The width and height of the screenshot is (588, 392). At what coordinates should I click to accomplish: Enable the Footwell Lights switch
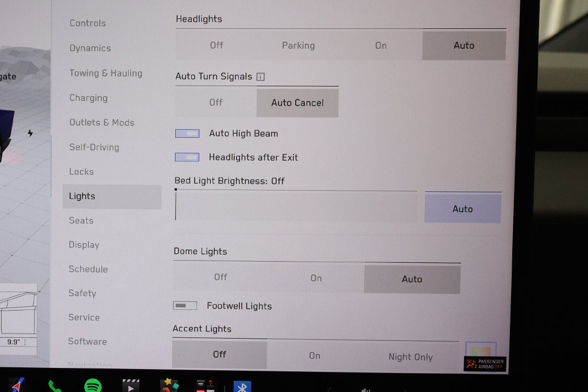[x=185, y=305]
